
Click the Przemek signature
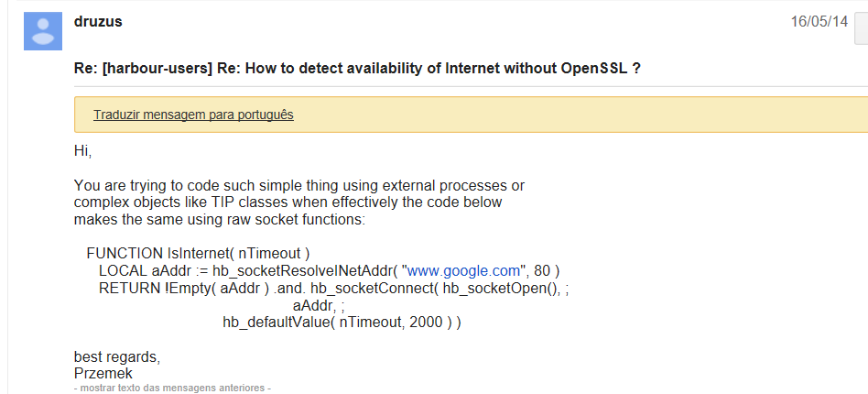(103, 373)
